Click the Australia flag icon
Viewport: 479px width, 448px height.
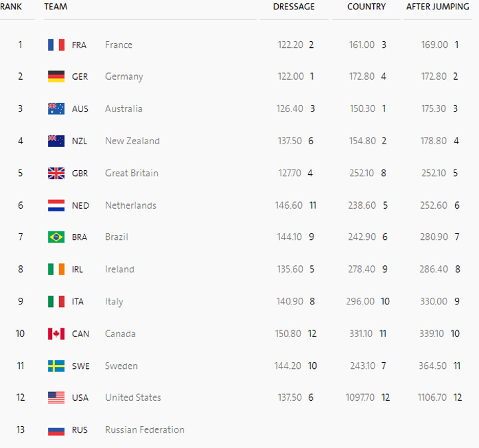(56, 108)
